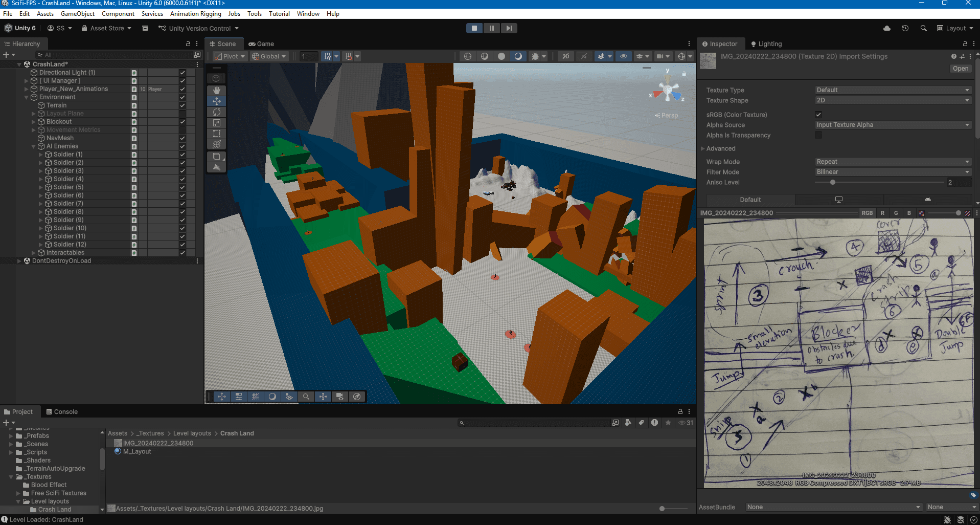This screenshot has height=525, width=980.
Task: Pause the game with the Pause button
Action: click(491, 28)
